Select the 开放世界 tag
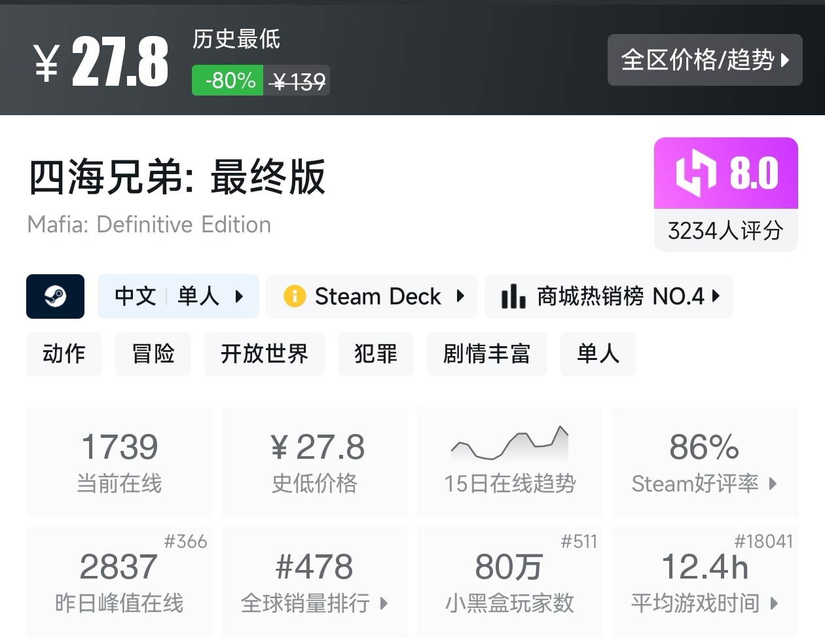This screenshot has height=644, width=825. click(x=265, y=354)
